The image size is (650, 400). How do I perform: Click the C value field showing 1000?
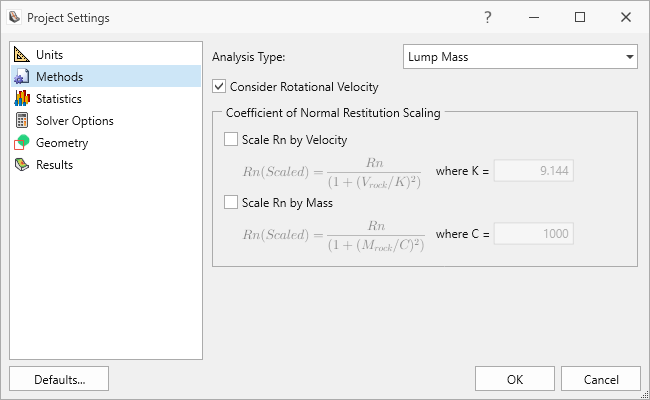point(534,233)
